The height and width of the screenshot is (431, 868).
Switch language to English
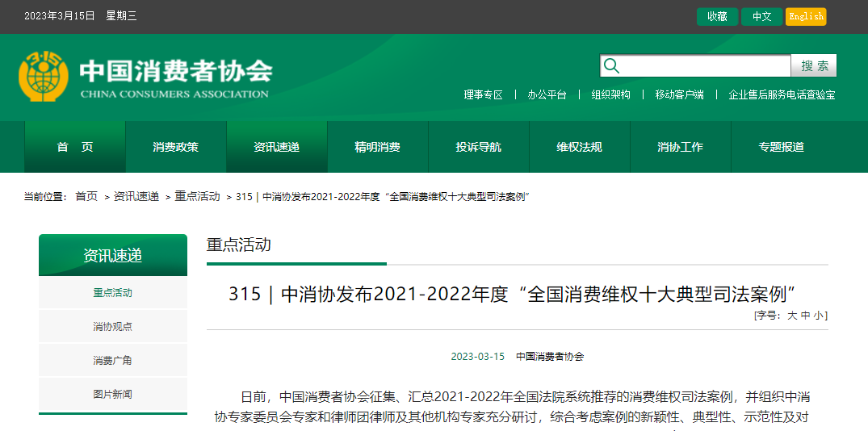pos(806,17)
